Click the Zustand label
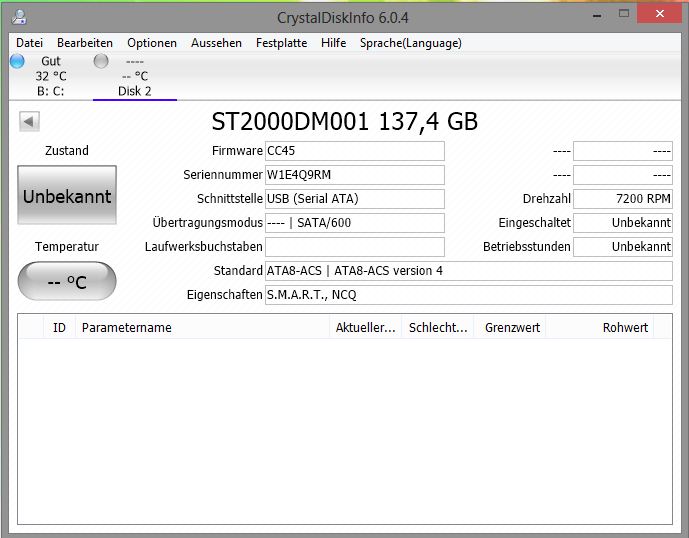689x538 pixels. pos(67,151)
